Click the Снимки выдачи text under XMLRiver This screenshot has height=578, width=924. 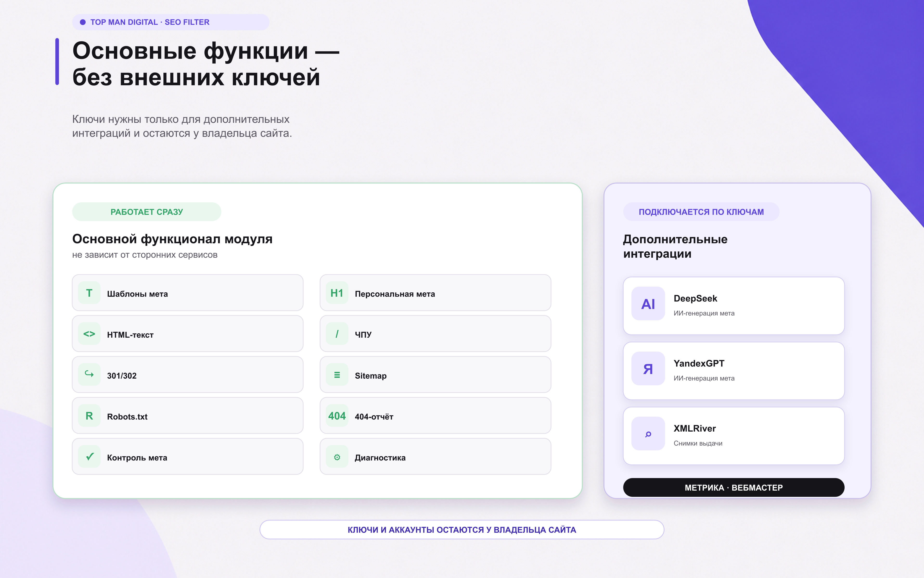[698, 443]
